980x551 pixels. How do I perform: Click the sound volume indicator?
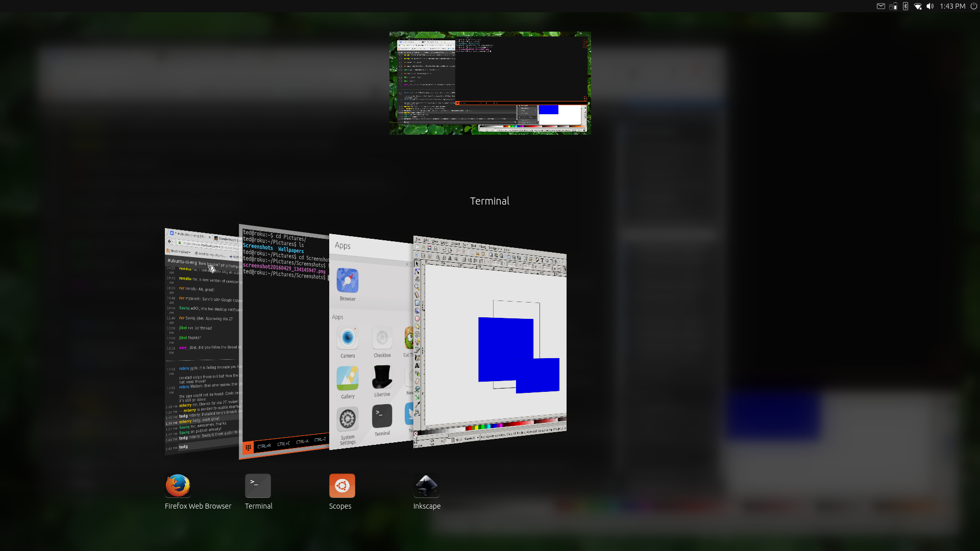(930, 6)
